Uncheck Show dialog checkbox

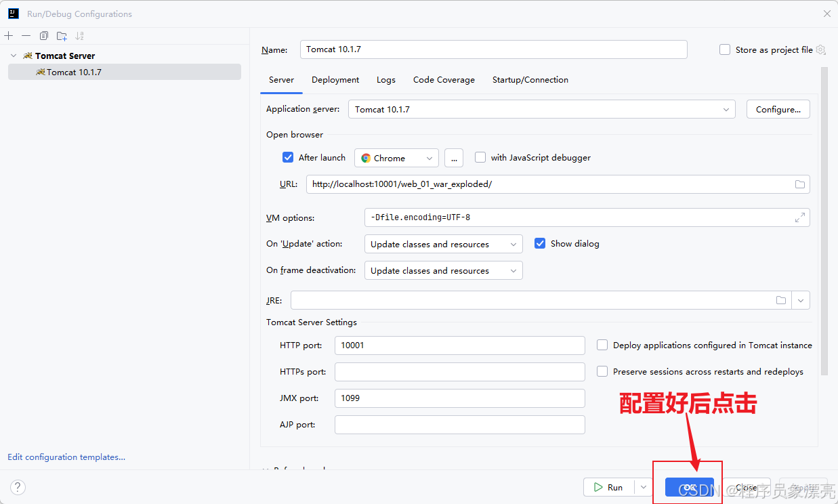[x=540, y=243]
